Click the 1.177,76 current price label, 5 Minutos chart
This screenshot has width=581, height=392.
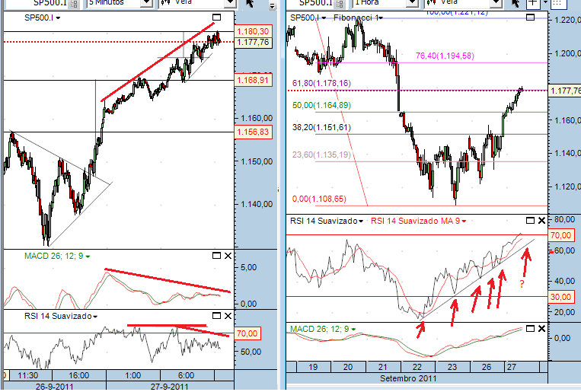click(253, 42)
